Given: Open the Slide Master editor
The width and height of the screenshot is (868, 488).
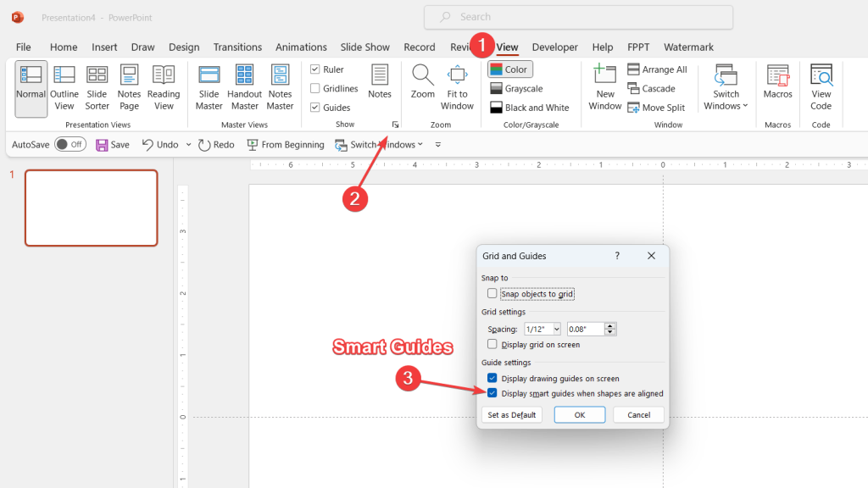Looking at the screenshot, I should [209, 85].
